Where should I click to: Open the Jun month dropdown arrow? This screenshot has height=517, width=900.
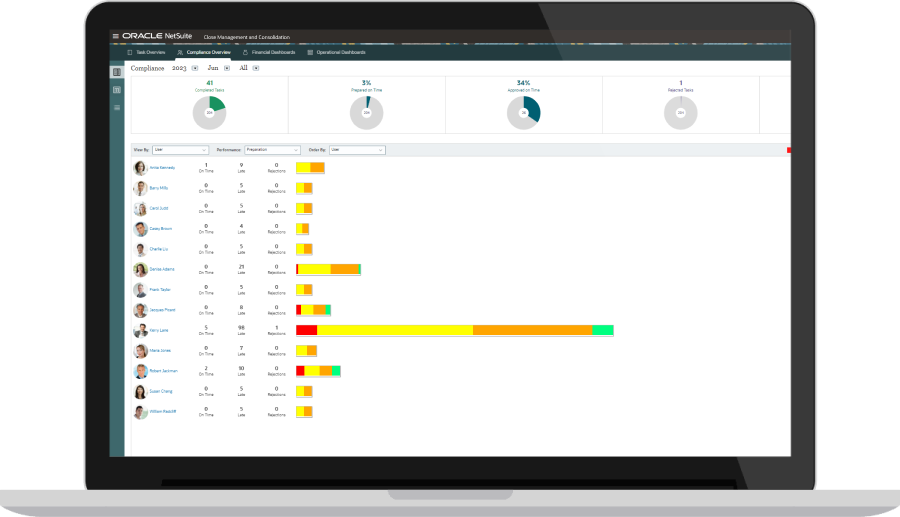[x=227, y=68]
